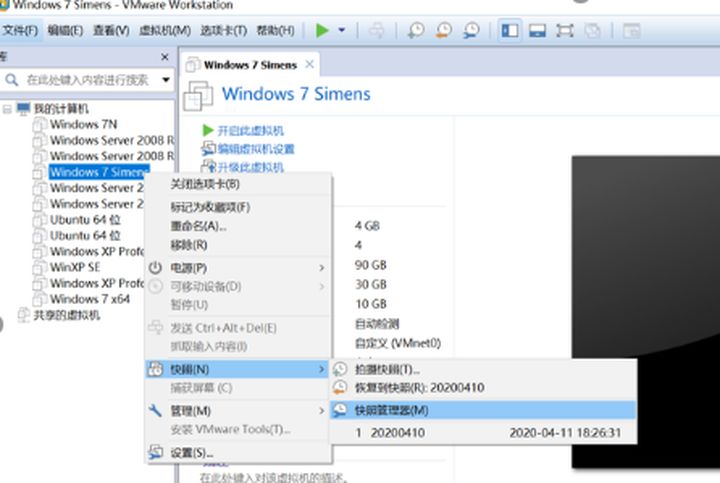Click 开启此虚拟机 link
This screenshot has width=720, height=483.
pyautogui.click(x=250, y=131)
